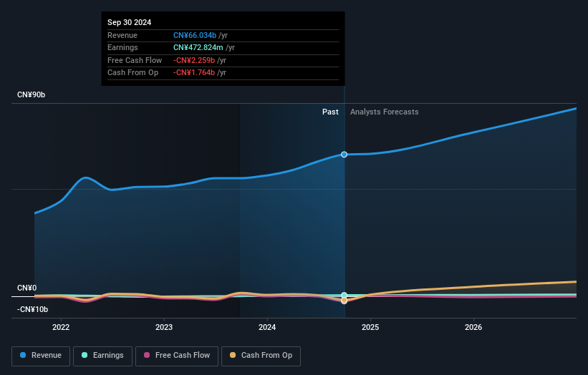This screenshot has width=588, height=375.
Task: Click the 2023 x-axis label
Action: [x=164, y=328]
